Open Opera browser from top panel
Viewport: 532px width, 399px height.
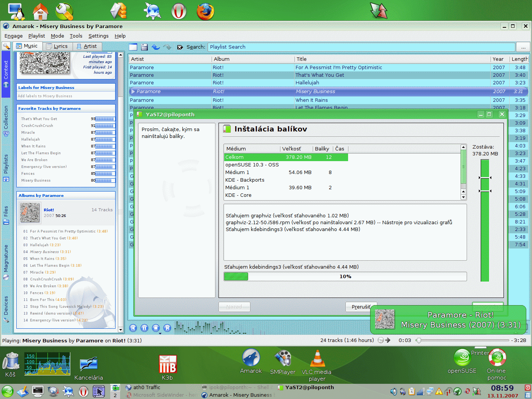point(179,11)
